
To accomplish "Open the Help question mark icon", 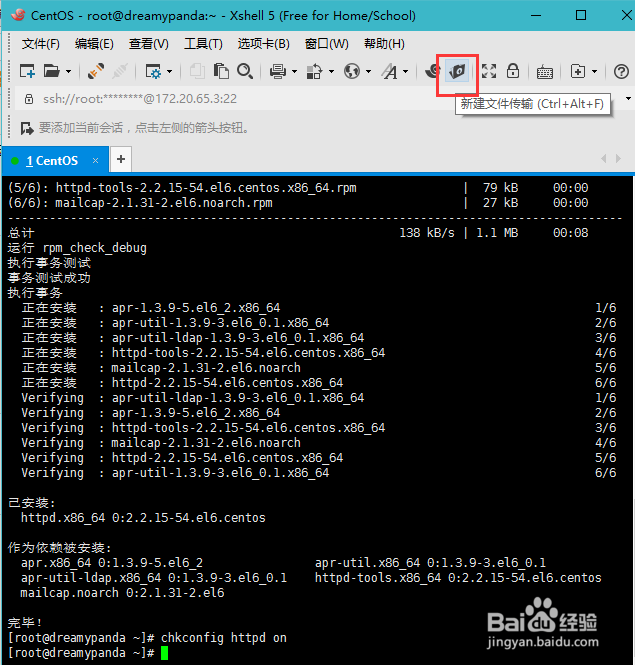I will pos(621,71).
